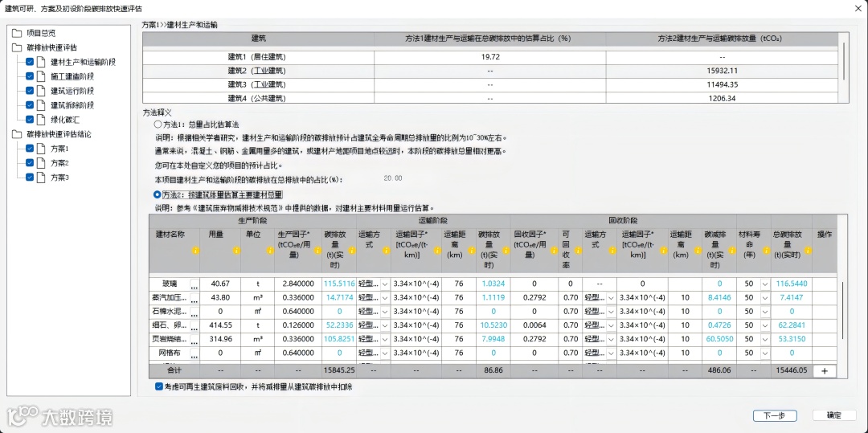Open 回收阶段 运输方式 dropdown for 细石、卵 row
The width and height of the screenshot is (868, 433).
pos(611,325)
